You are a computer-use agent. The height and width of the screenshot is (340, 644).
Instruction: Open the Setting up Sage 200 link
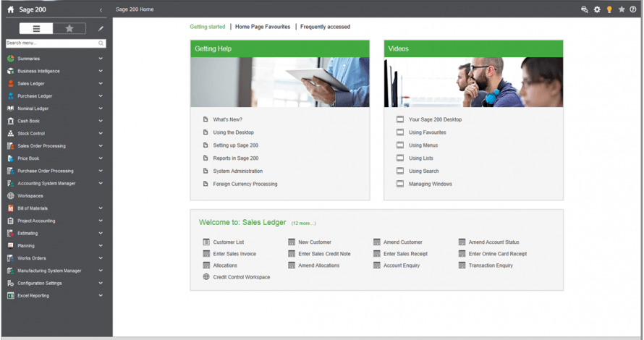tap(235, 145)
